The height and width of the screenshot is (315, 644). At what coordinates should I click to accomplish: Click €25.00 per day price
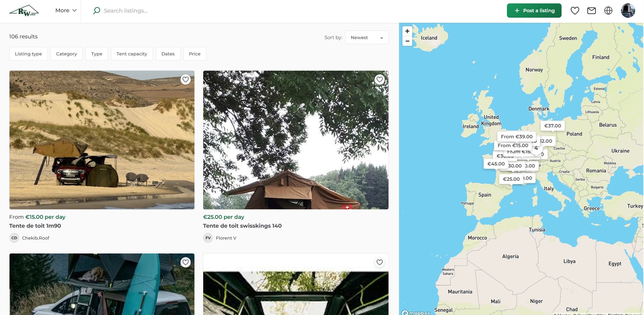[x=224, y=217]
